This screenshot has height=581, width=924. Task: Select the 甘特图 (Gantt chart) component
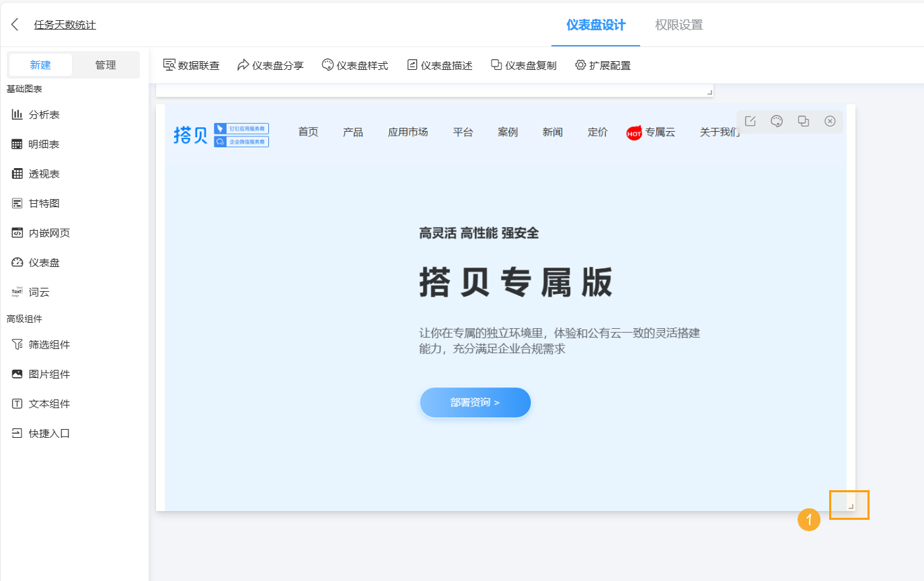click(41, 203)
